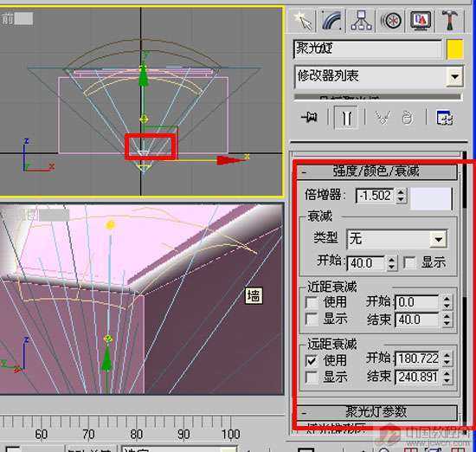The image size is (476, 452).
Task: Click spinner for 远距衰减 开始
Action: [447, 359]
